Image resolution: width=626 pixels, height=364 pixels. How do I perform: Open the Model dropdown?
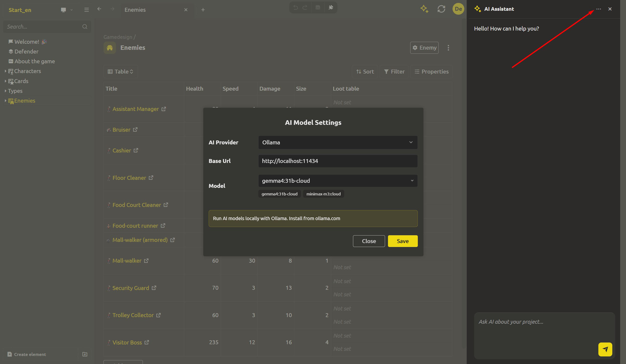click(x=338, y=181)
